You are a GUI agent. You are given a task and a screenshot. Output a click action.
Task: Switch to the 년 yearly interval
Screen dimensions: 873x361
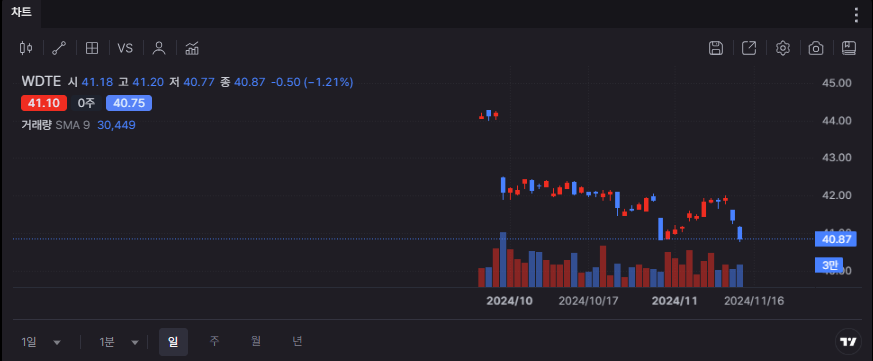click(298, 342)
